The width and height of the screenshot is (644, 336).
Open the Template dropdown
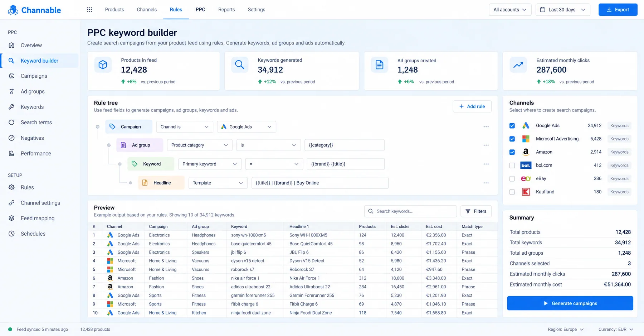pos(218,183)
